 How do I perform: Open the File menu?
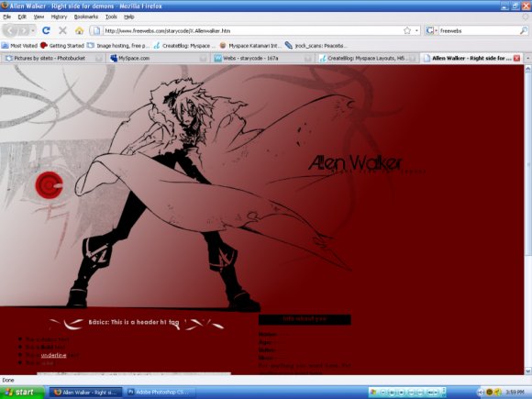[x=6, y=17]
